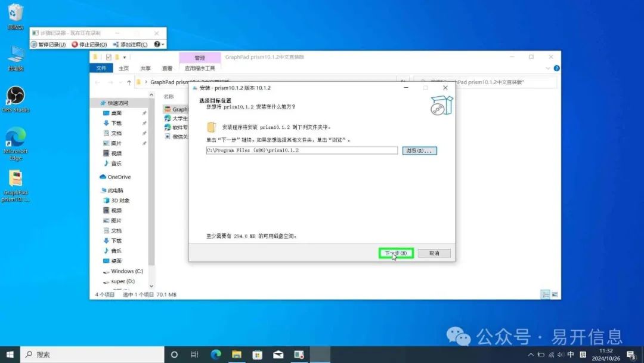Show hidden tray icons chevron
Viewport: 644px width, 363px height.
click(531, 355)
